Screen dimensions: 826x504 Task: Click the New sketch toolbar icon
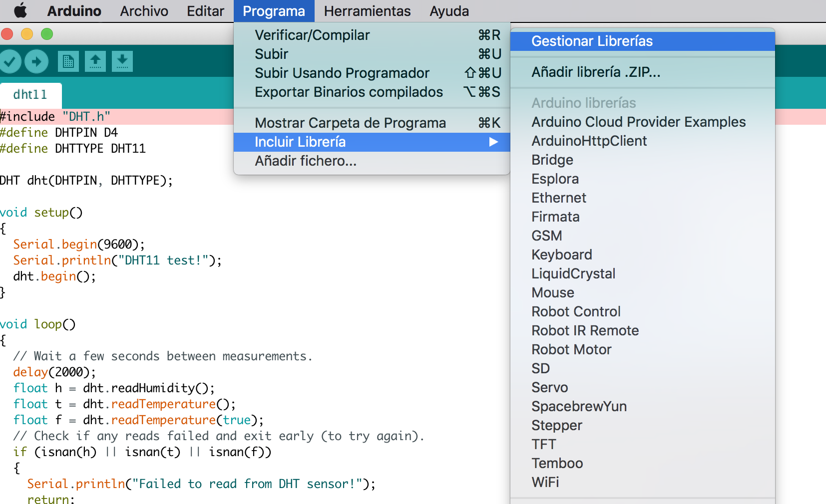pos(68,62)
